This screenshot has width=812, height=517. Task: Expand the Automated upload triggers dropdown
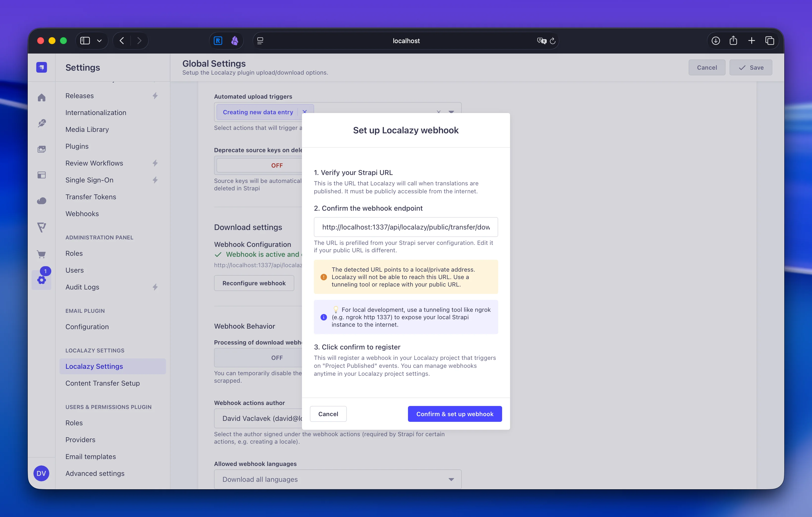point(452,112)
